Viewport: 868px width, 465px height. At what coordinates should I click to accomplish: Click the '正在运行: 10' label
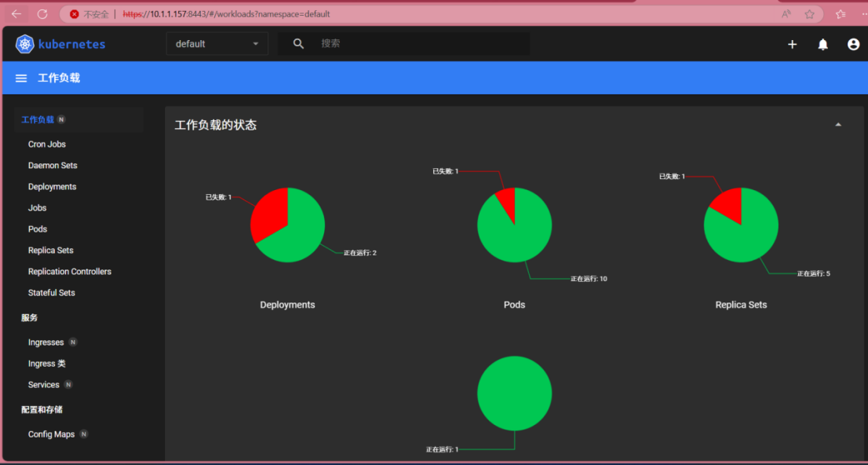click(x=589, y=279)
